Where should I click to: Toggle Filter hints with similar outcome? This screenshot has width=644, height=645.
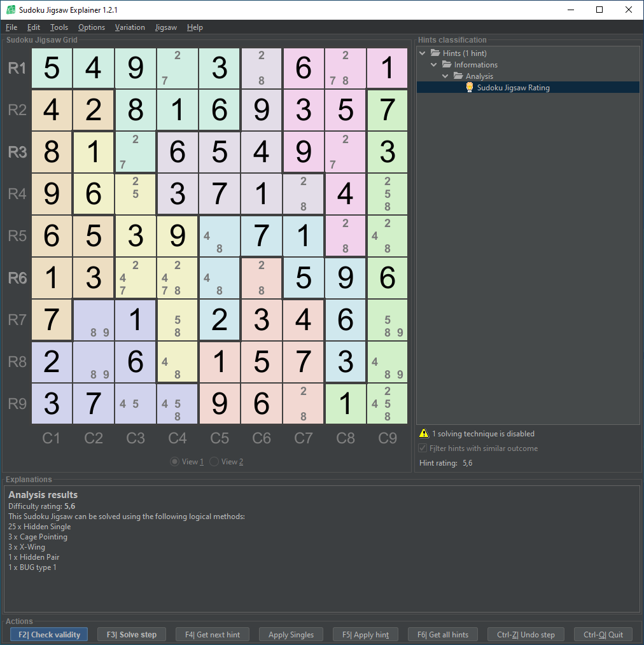tap(423, 448)
